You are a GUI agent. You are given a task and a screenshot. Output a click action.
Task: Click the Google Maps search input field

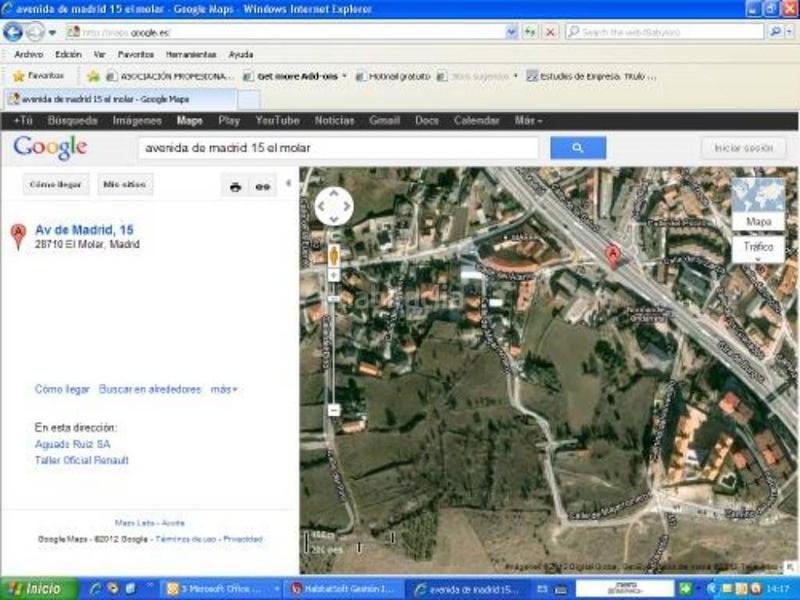click(x=338, y=148)
